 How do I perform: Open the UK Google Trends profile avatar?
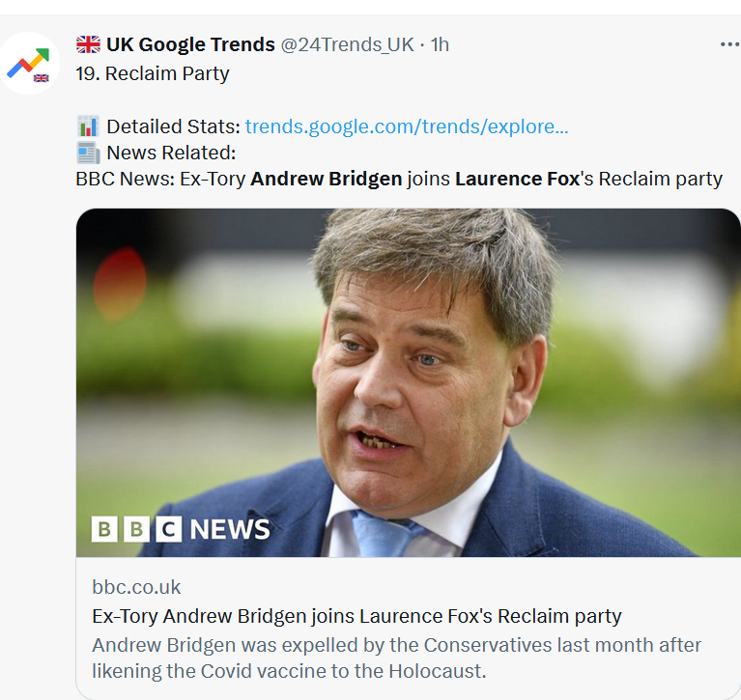[29, 64]
